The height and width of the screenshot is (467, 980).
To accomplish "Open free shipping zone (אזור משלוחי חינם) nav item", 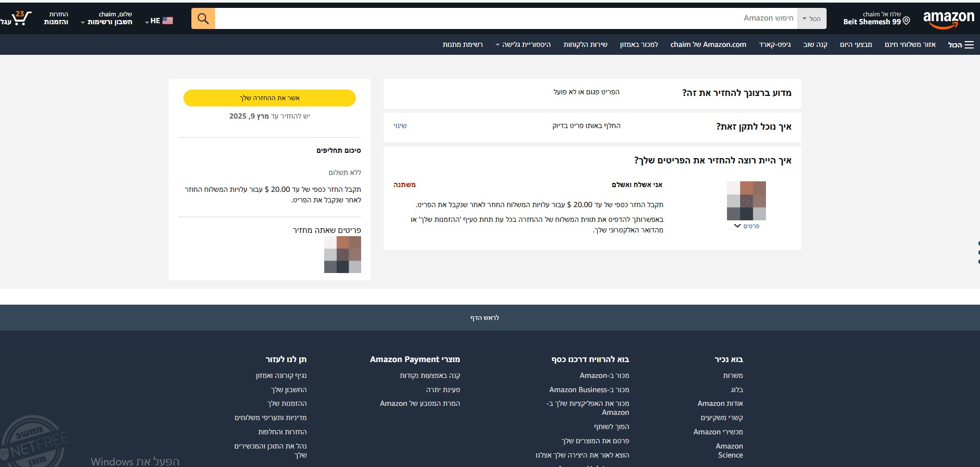I will click(x=910, y=45).
